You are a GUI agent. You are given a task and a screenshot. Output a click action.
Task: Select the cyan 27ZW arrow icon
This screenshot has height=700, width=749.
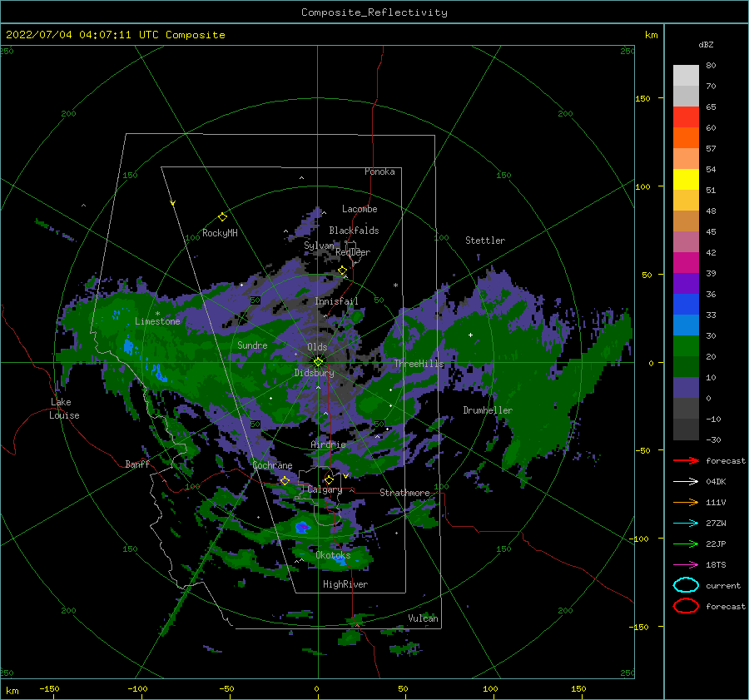[x=686, y=524]
